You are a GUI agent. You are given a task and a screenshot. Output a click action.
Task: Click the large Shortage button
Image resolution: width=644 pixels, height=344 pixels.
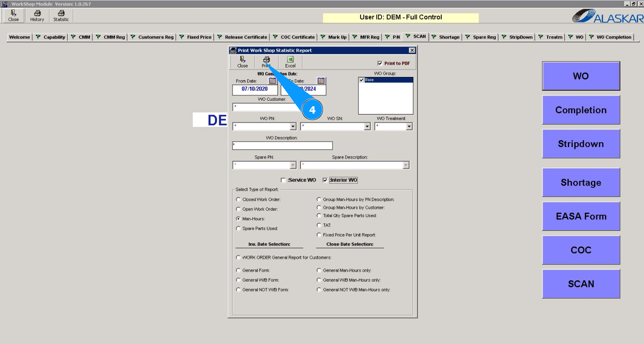581,182
